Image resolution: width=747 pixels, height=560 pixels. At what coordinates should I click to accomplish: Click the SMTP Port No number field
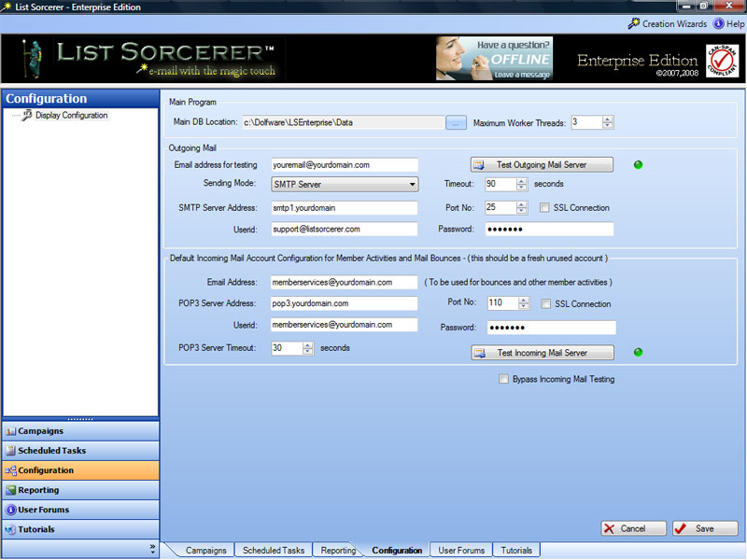point(500,207)
